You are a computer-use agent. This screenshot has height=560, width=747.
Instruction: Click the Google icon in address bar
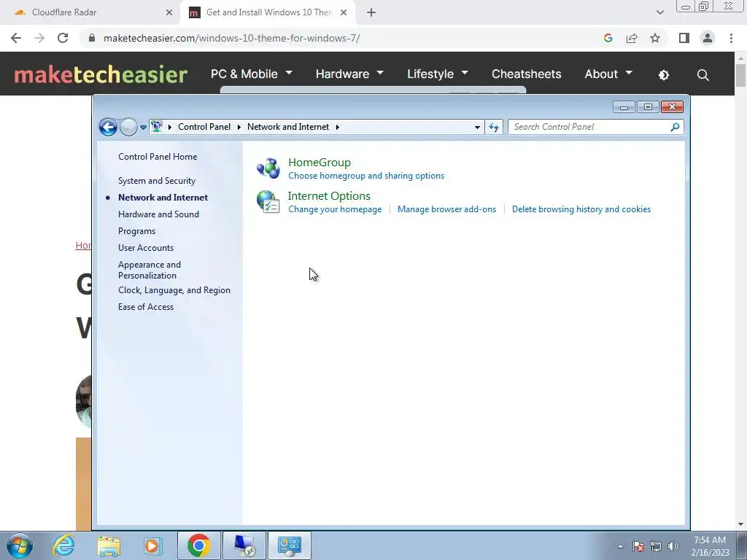(608, 38)
